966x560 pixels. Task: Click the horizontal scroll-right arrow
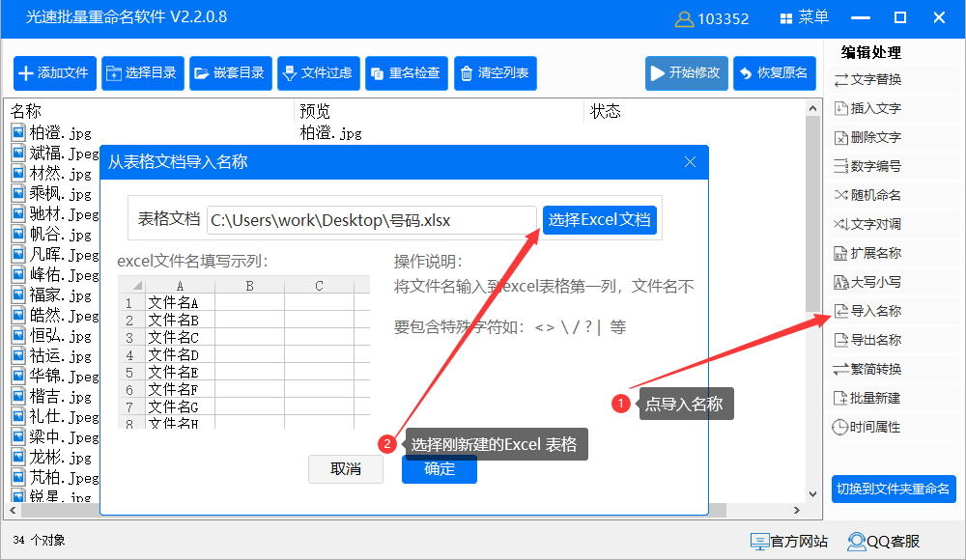coord(797,511)
